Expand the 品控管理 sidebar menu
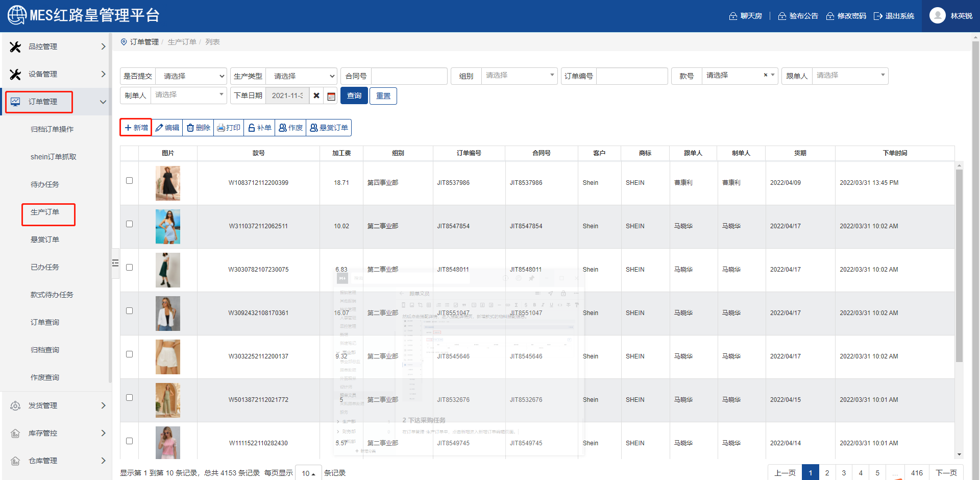 56,46
